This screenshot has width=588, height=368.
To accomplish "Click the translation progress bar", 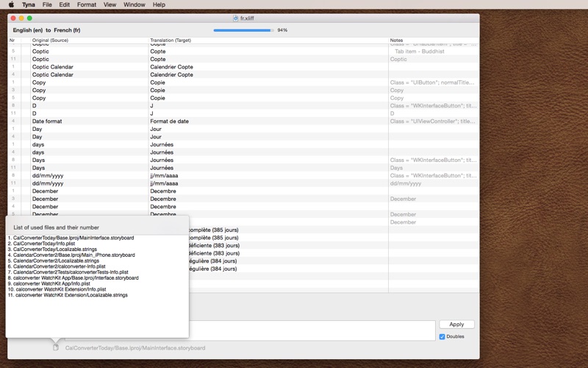I will (243, 30).
